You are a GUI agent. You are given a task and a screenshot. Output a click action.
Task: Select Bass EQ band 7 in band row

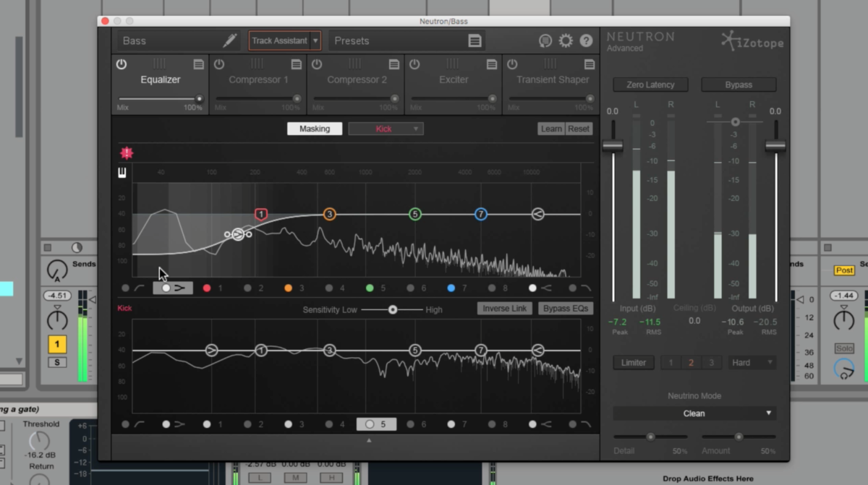457,288
